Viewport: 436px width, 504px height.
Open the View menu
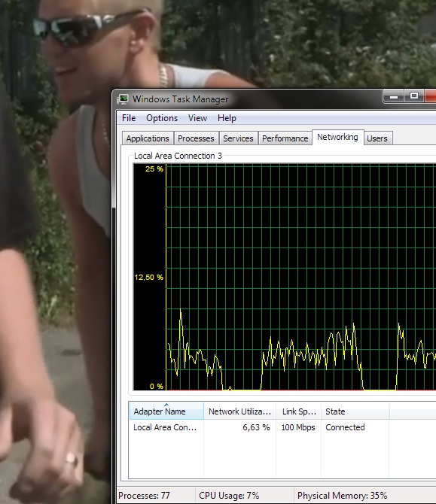click(x=197, y=118)
